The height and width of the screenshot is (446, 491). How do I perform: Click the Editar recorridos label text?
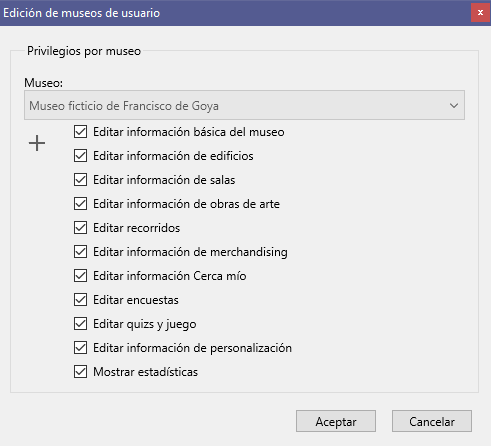click(x=137, y=228)
